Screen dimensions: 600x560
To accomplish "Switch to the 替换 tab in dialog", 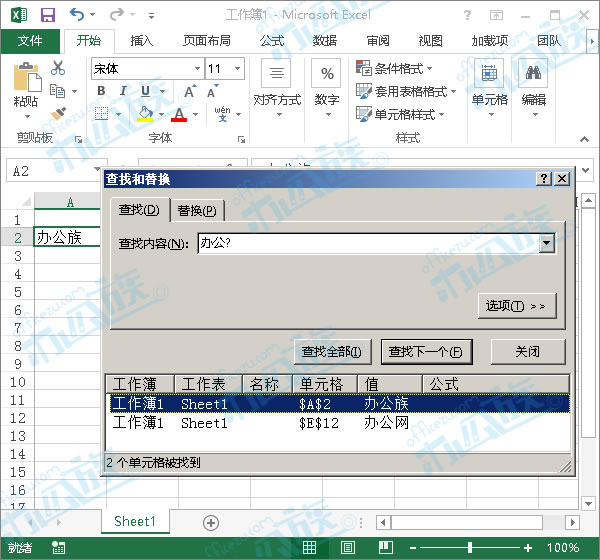I will [x=197, y=211].
